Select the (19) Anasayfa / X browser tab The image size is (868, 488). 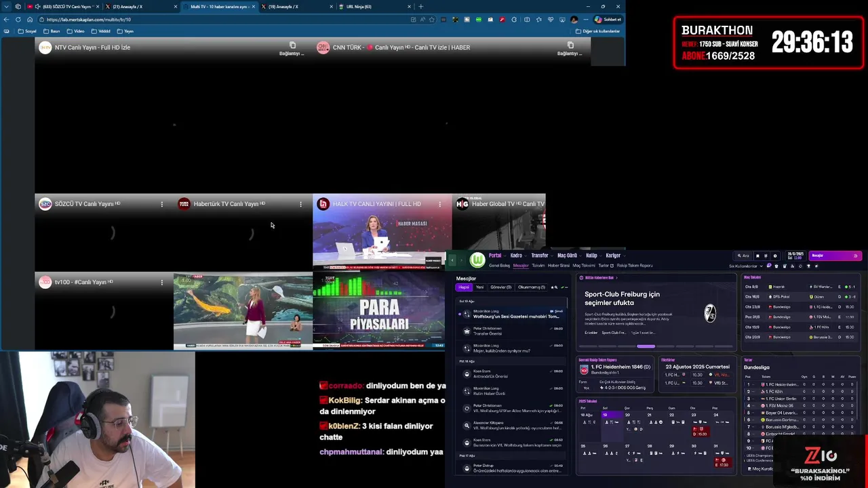[296, 7]
